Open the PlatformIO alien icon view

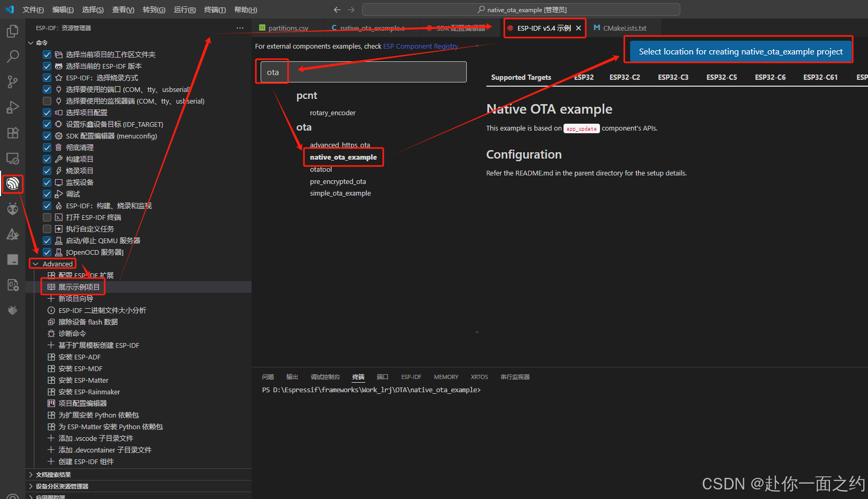tap(13, 209)
